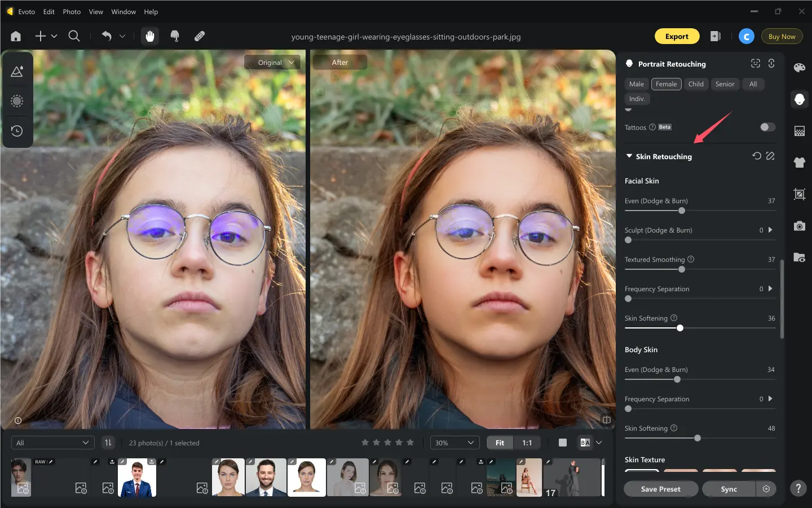Click Textured Smoothing info icon
Image resolution: width=812 pixels, height=508 pixels.
coord(691,259)
